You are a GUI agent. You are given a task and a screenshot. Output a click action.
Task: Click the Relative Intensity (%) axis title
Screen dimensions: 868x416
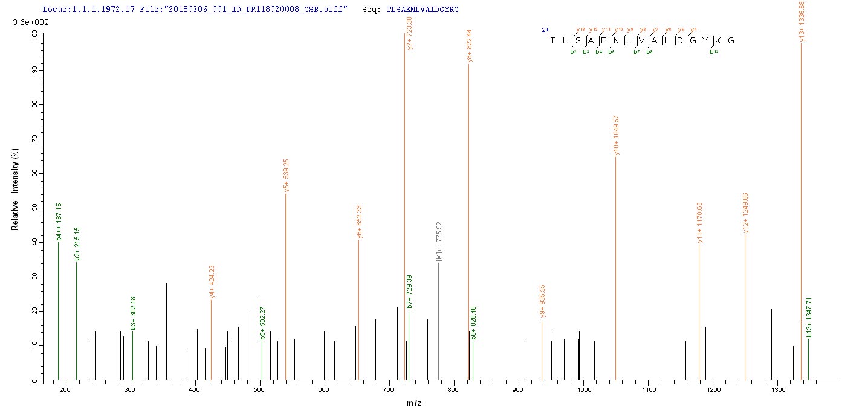tap(16, 201)
